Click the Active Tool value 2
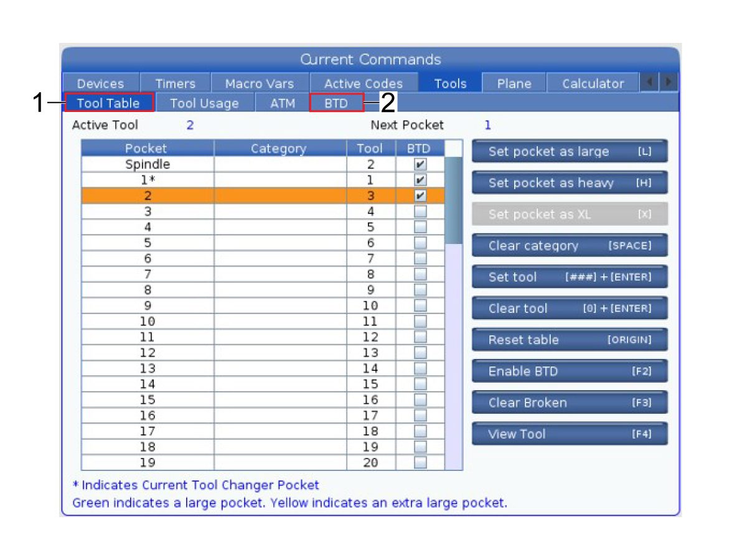 190,125
